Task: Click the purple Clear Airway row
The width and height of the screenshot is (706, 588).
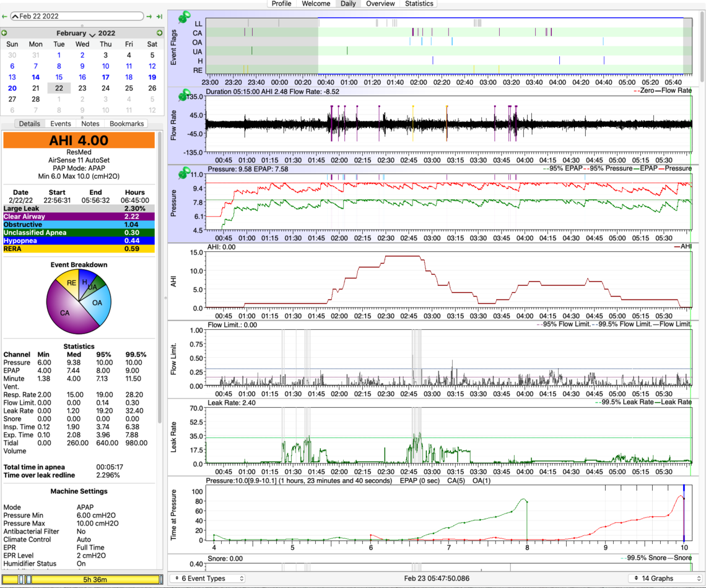Action: [79, 217]
